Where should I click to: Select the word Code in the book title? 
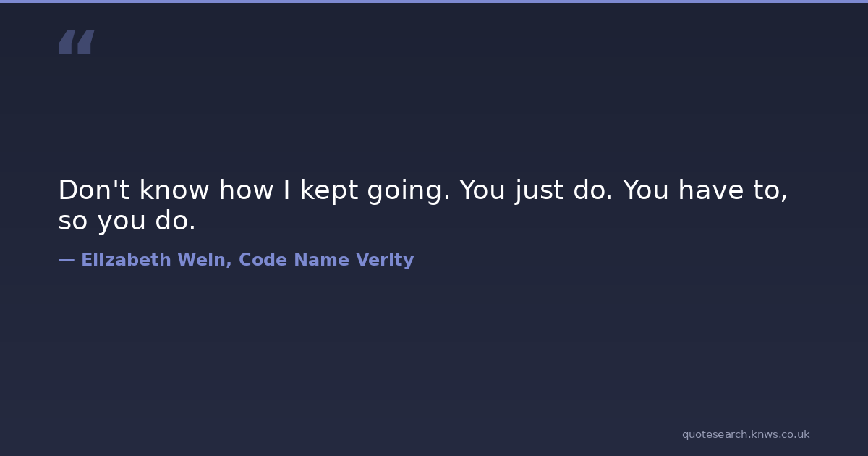point(263,261)
